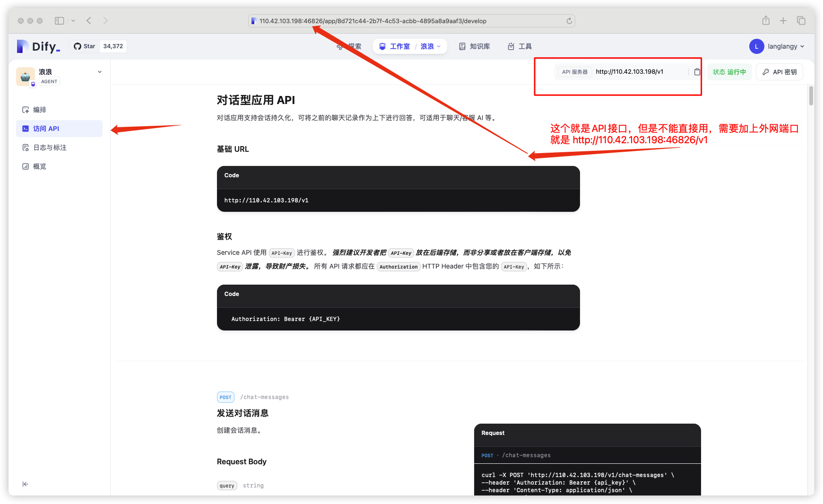823x504 pixels.
Task: Click the curl command in Request panel
Action: coord(578,483)
